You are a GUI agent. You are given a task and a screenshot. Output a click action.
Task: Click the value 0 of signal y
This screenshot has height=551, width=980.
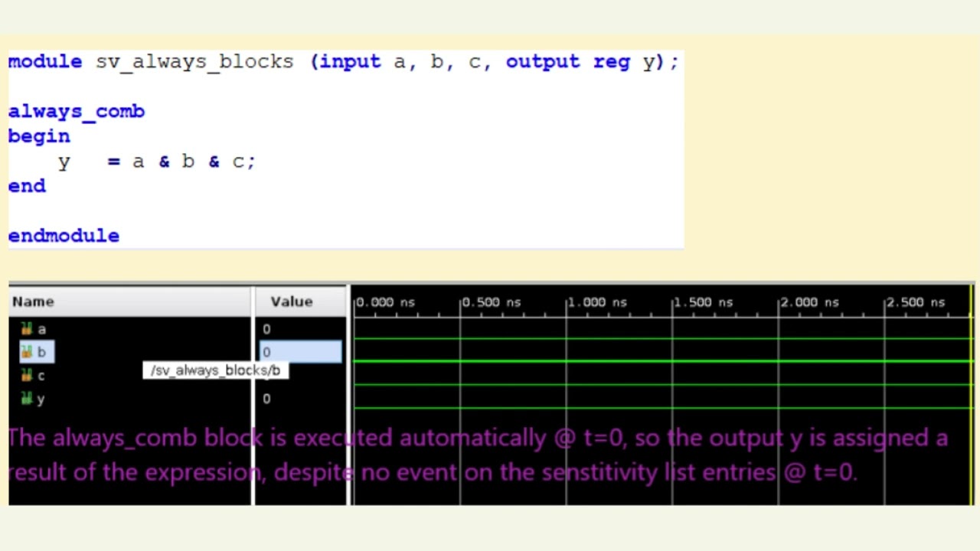pos(266,398)
